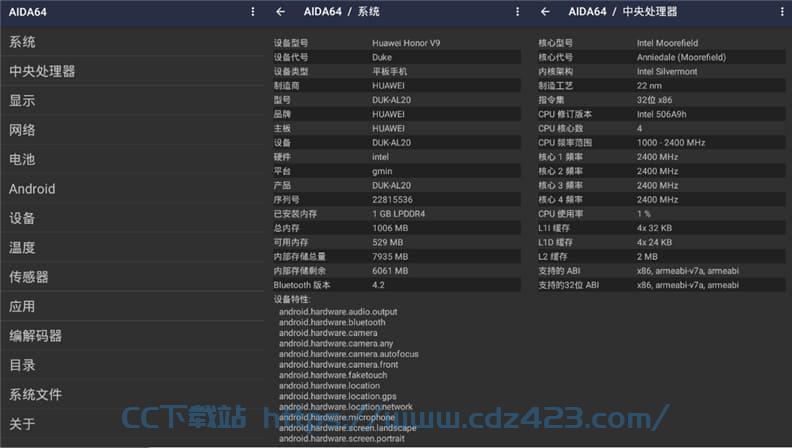This screenshot has height=448, width=792.
Task: Open the 设备 category
Action: click(132, 218)
